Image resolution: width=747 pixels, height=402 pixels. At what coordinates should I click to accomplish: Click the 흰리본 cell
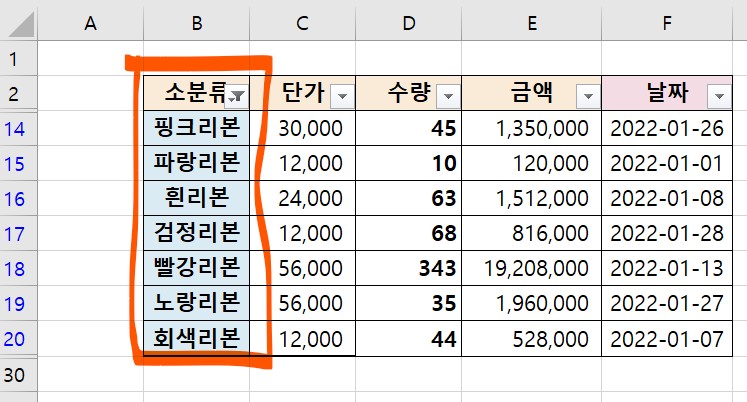[196, 198]
